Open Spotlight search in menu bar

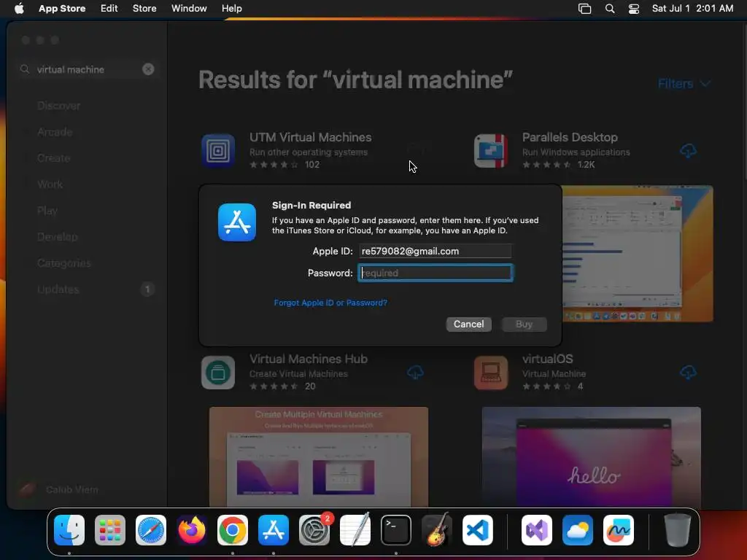(x=610, y=9)
